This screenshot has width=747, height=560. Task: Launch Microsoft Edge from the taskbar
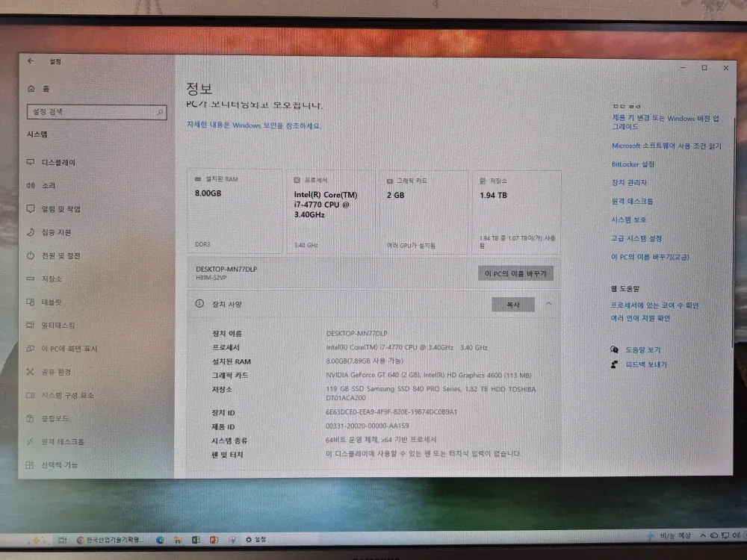[160, 540]
